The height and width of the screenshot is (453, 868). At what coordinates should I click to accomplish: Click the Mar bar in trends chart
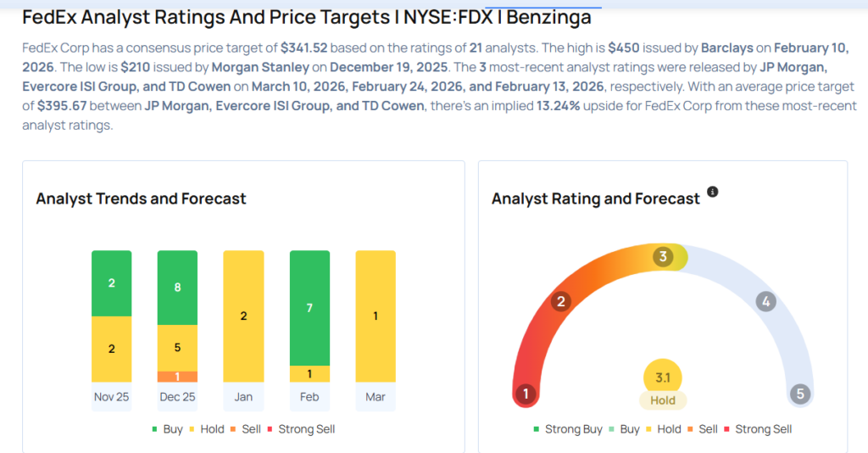376,316
